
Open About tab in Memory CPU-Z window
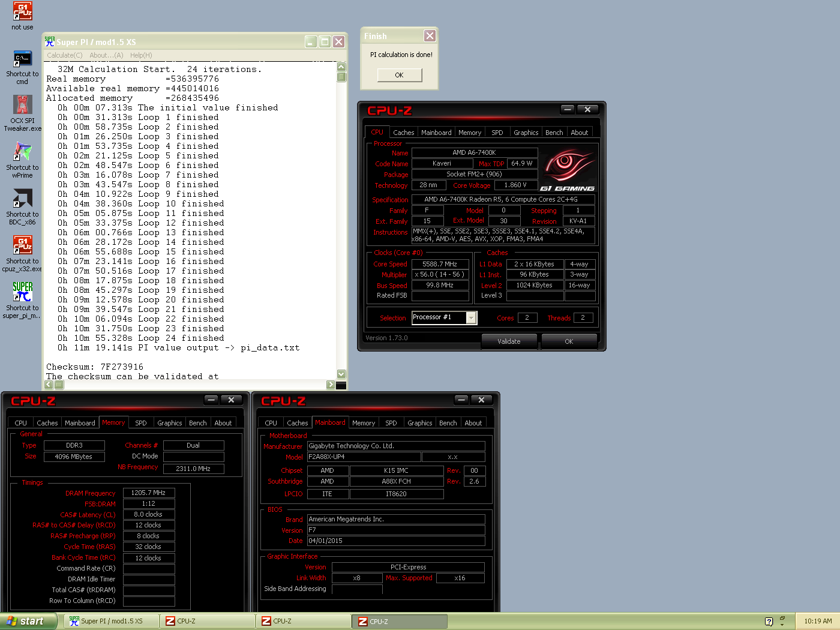tap(223, 423)
